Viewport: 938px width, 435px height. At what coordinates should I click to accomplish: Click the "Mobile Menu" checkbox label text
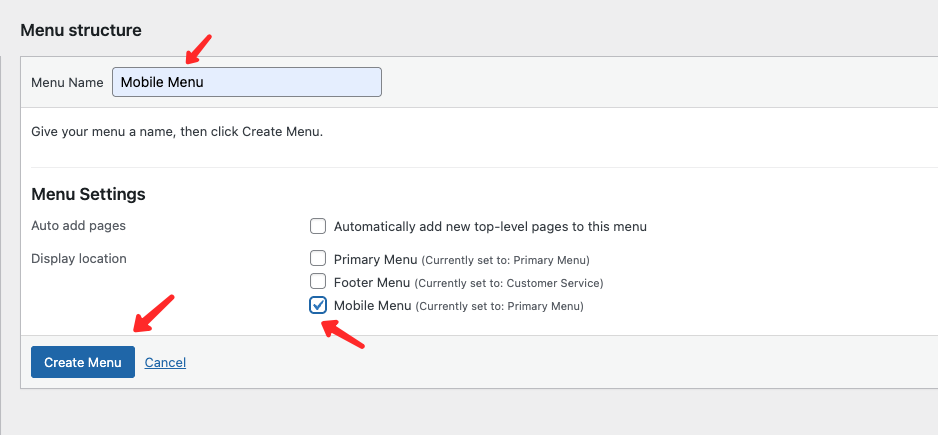[x=372, y=305]
